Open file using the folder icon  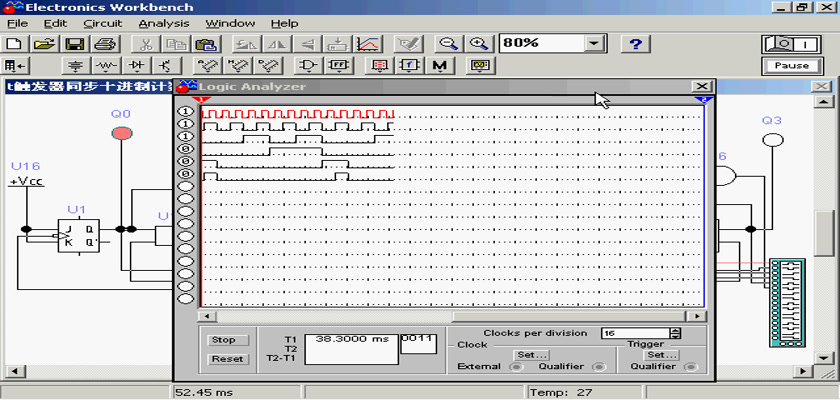click(x=44, y=44)
